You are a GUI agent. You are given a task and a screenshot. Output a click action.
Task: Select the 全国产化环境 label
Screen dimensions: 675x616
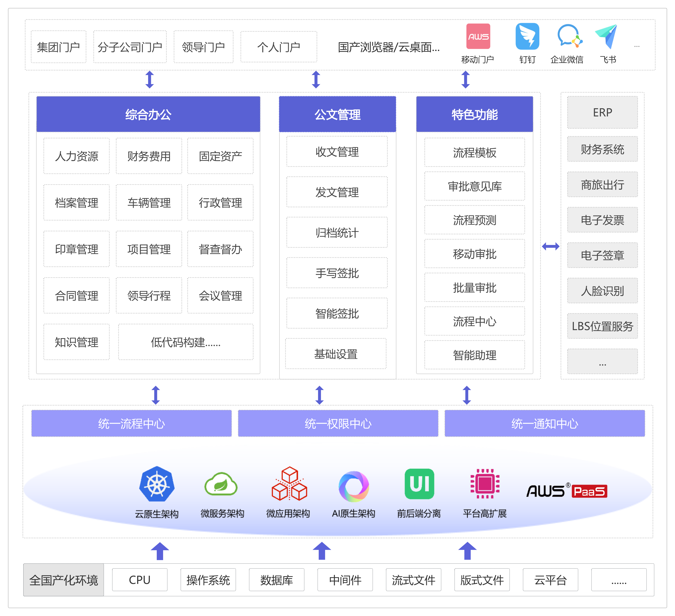(64, 580)
